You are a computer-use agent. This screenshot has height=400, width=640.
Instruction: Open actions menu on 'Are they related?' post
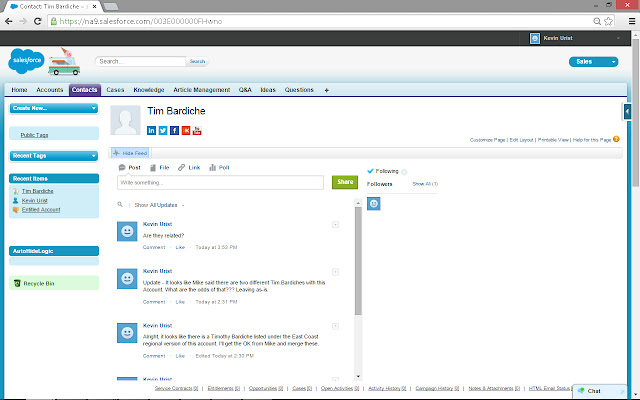[x=335, y=224]
